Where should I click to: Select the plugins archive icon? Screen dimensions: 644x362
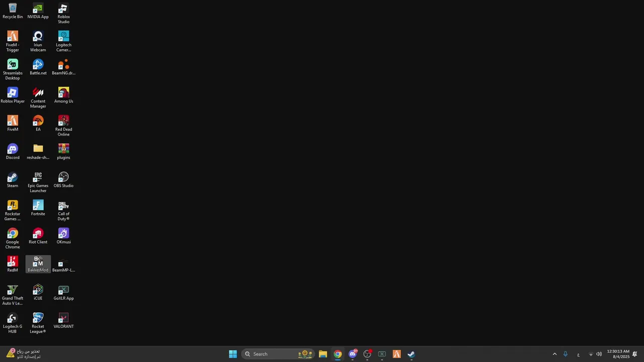coord(63,152)
